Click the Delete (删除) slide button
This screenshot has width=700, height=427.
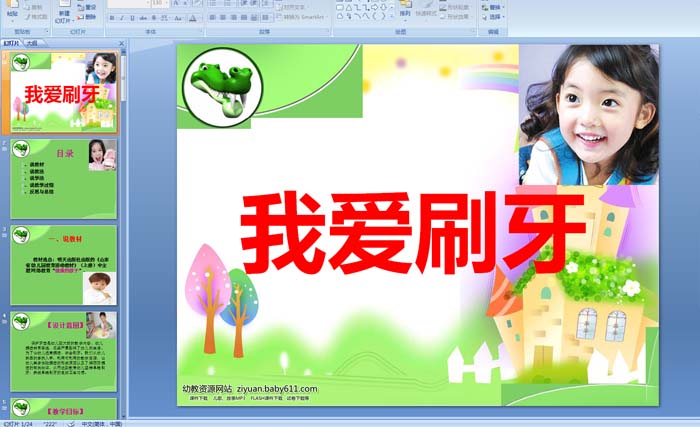[x=87, y=17]
